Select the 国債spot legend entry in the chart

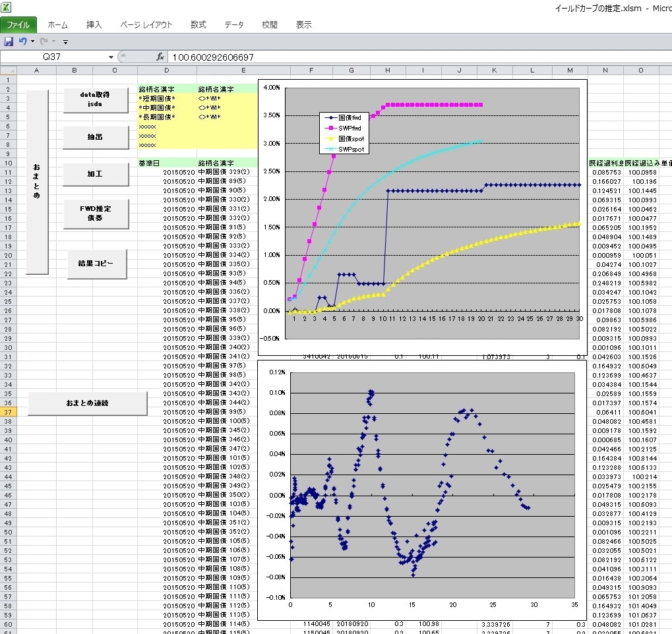pos(344,139)
